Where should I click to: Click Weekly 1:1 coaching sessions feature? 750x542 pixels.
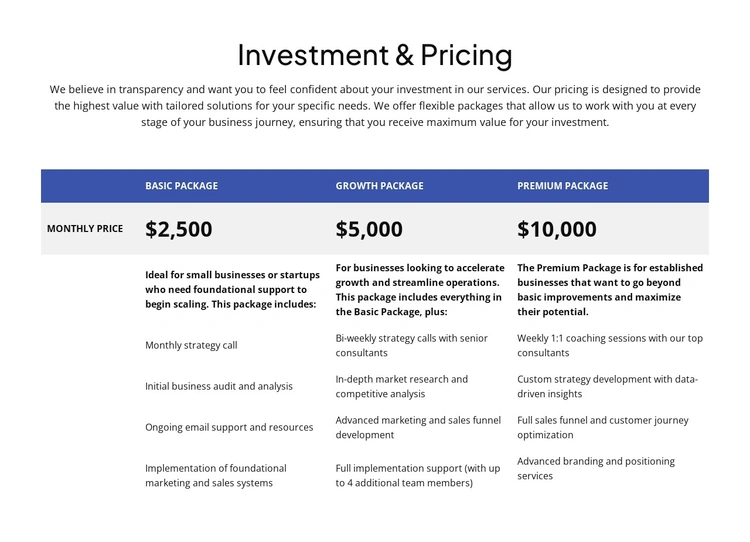(609, 346)
